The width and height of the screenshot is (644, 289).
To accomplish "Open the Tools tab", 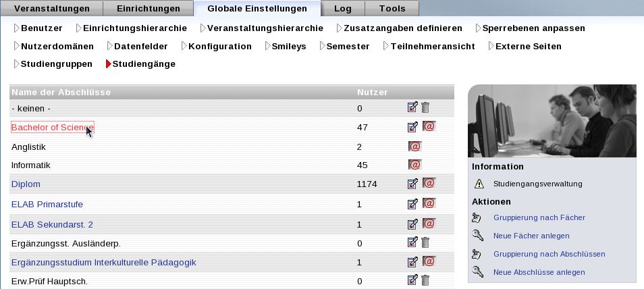I will pyautogui.click(x=392, y=9).
